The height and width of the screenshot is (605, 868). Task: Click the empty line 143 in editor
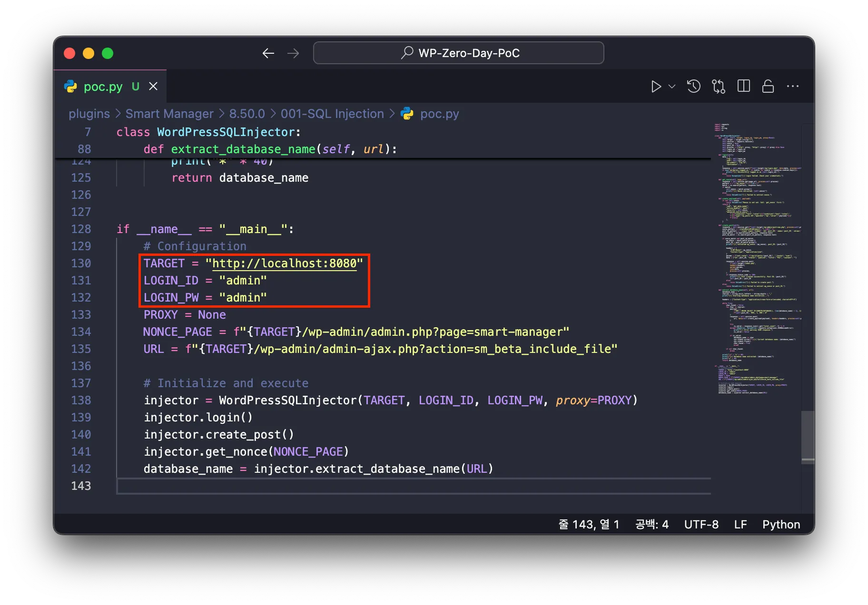click(x=413, y=486)
